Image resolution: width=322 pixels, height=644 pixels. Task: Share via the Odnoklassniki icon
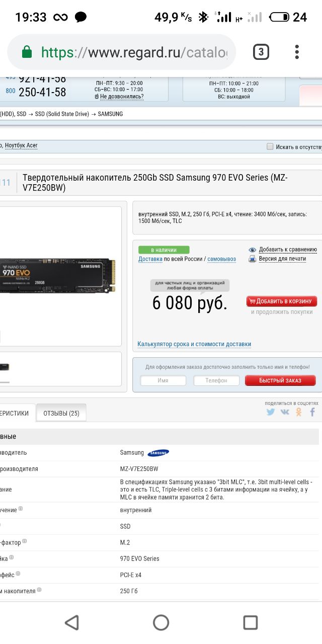point(299,412)
